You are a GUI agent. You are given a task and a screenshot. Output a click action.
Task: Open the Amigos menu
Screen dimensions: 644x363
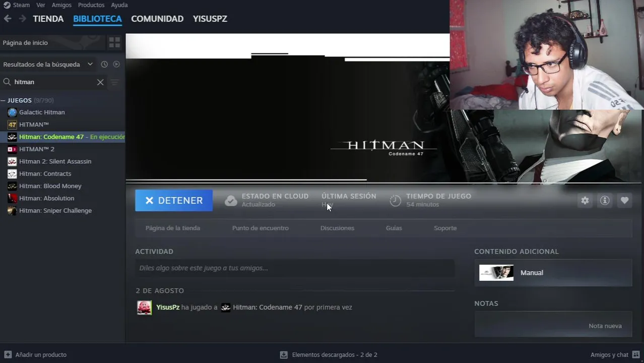61,5
